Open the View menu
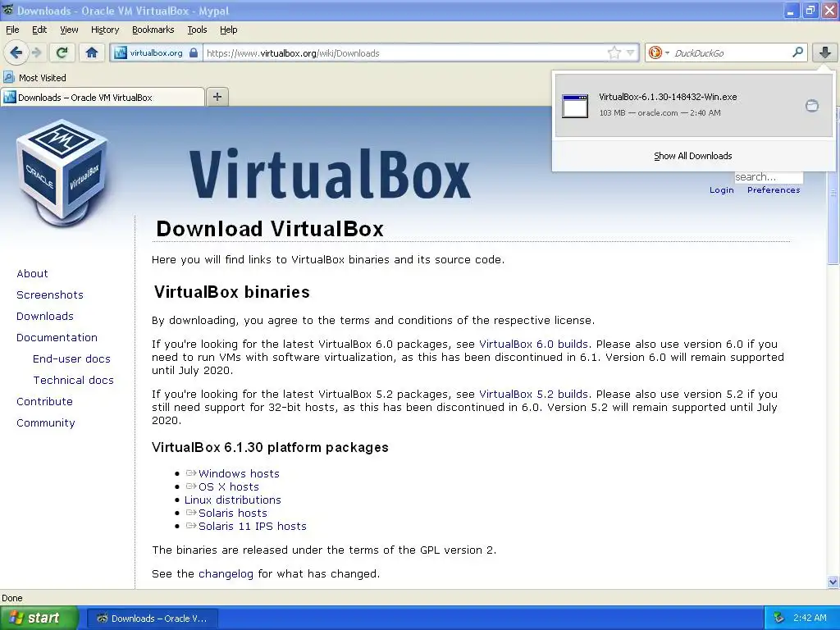The width and height of the screenshot is (840, 630). [x=69, y=30]
